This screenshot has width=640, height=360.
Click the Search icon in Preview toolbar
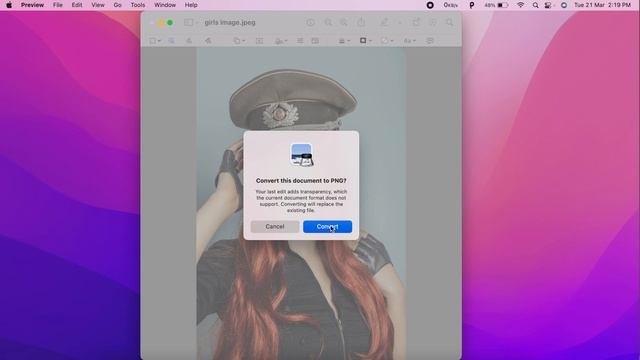(449, 22)
